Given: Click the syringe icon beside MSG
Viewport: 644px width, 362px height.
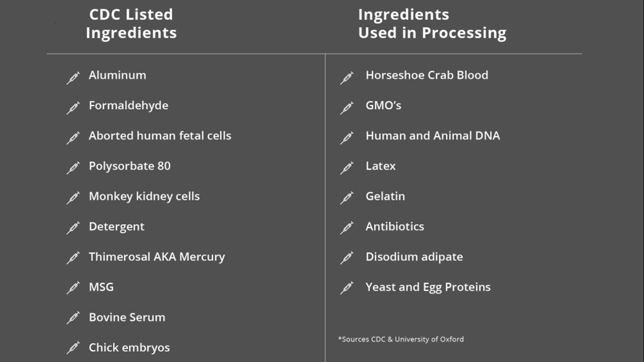Looking at the screenshot, I should 73,289.
